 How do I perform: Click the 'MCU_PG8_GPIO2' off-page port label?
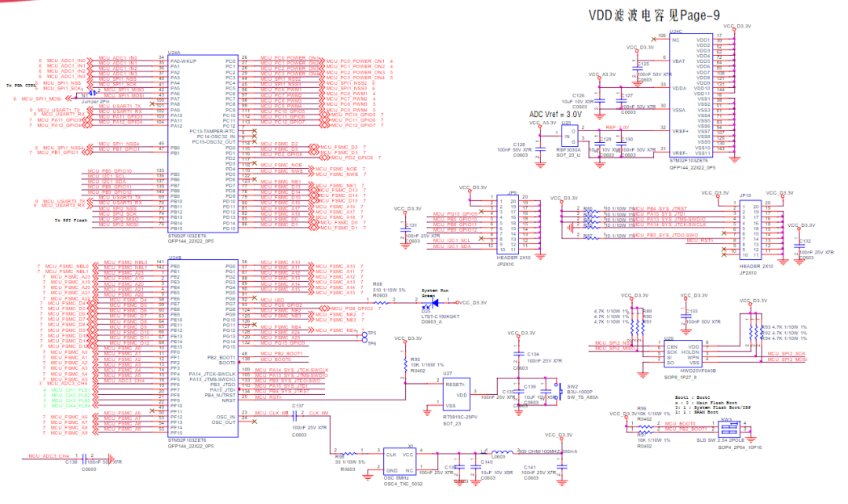pos(351,309)
